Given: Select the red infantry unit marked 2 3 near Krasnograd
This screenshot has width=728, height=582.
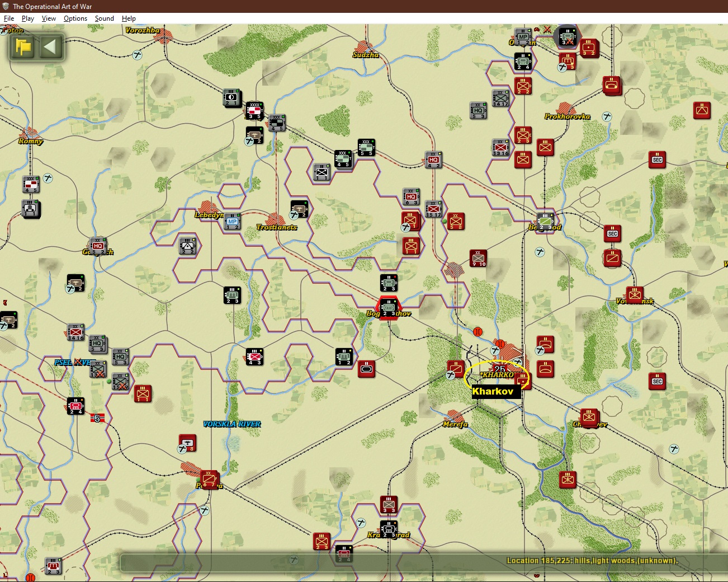Looking at the screenshot, I should (322, 542).
